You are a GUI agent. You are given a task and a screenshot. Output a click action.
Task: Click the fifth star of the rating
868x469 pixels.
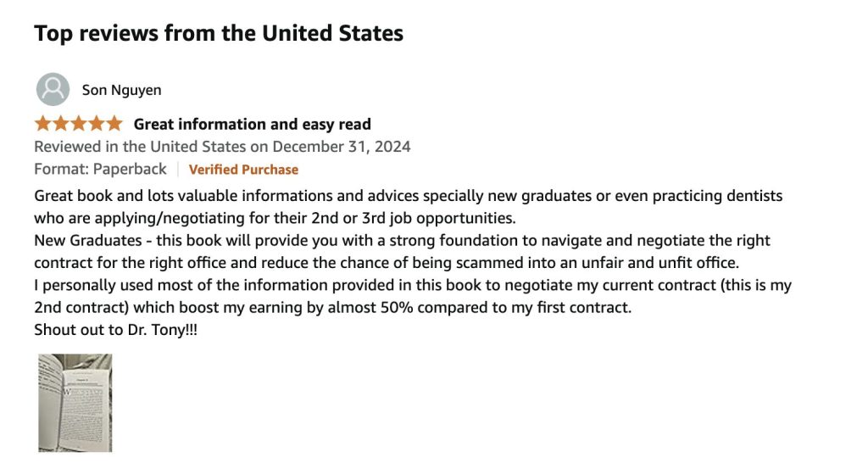[x=114, y=124]
